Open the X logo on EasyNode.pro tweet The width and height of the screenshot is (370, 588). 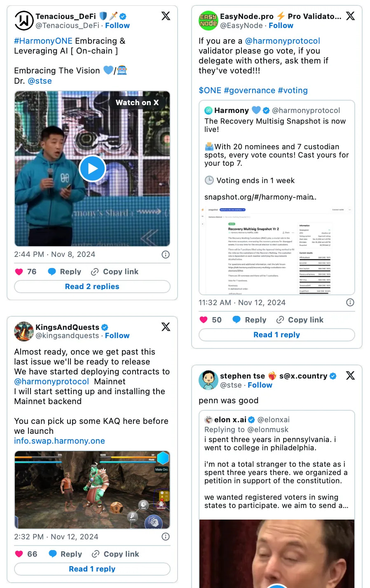350,16
